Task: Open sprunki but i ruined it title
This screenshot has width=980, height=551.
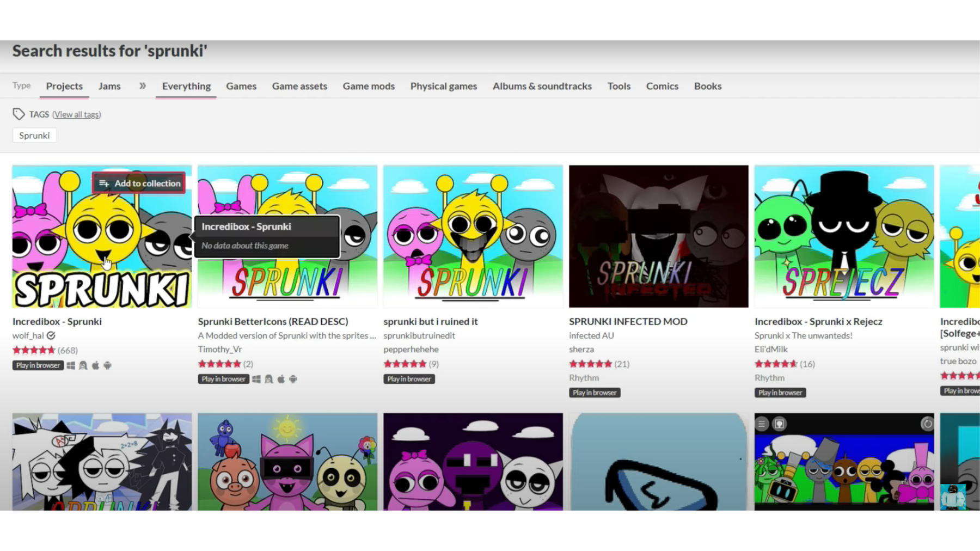Action: pos(431,321)
